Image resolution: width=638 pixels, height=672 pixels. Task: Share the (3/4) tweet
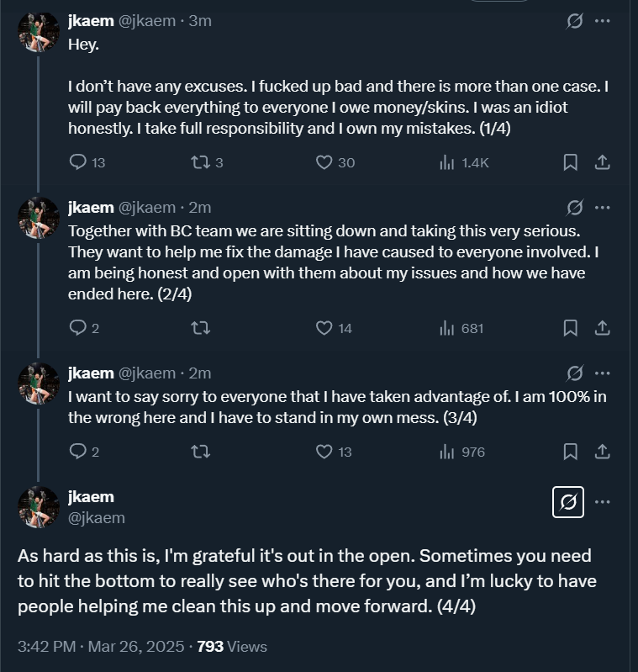(x=602, y=452)
